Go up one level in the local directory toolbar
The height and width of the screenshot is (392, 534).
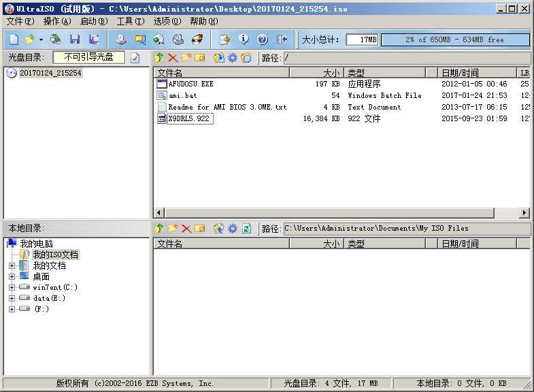(x=159, y=228)
